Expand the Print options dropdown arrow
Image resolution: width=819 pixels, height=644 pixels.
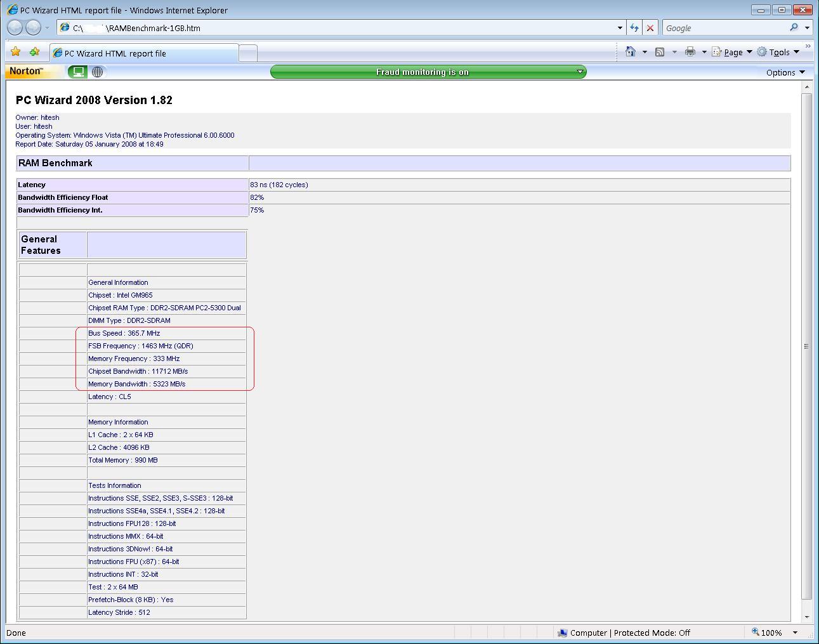[704, 52]
